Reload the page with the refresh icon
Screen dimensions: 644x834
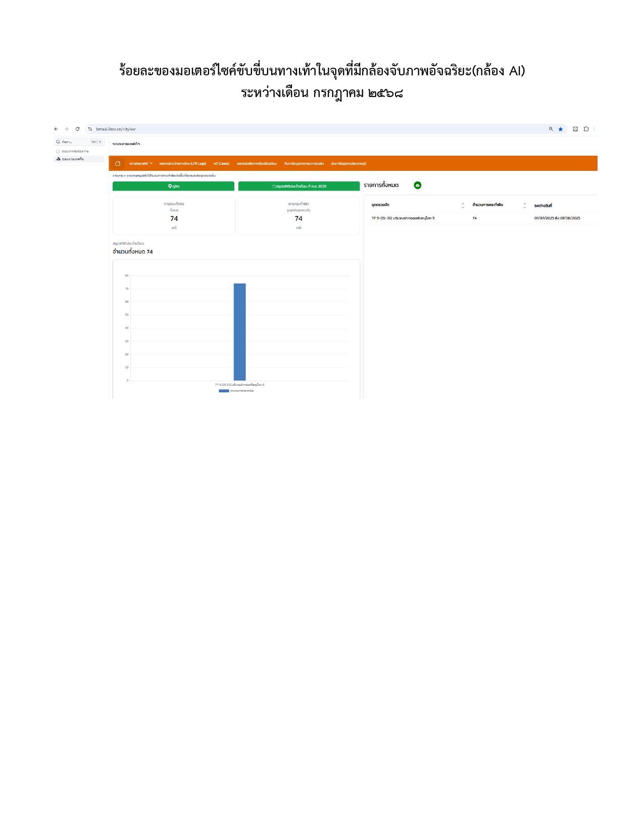pyautogui.click(x=77, y=129)
